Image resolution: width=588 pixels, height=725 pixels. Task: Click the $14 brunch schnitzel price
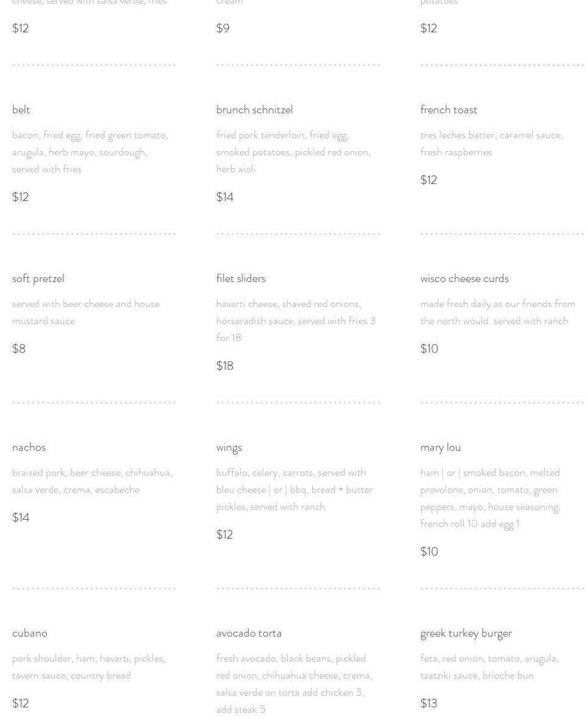(x=225, y=197)
